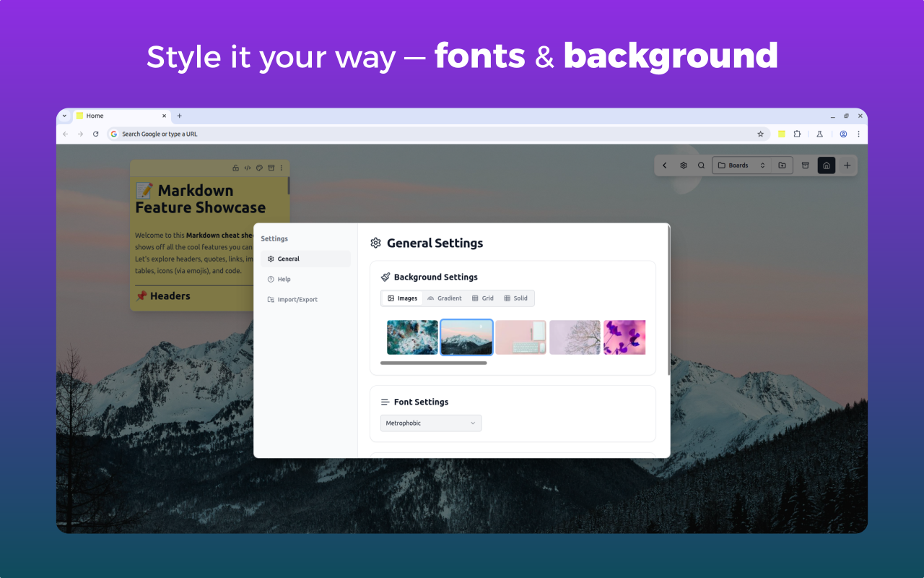The height and width of the screenshot is (578, 924).
Task: Choose the teal ocean waves background
Action: pyautogui.click(x=412, y=337)
